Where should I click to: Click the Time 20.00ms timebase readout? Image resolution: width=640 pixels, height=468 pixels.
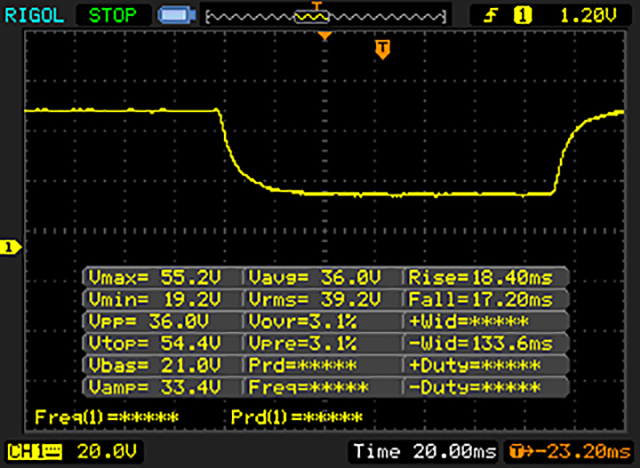point(424,452)
